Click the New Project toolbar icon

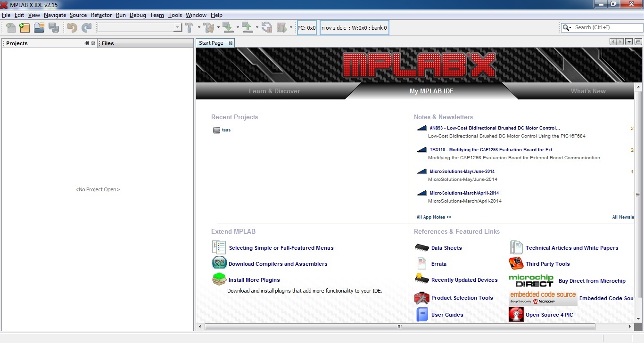(25, 28)
